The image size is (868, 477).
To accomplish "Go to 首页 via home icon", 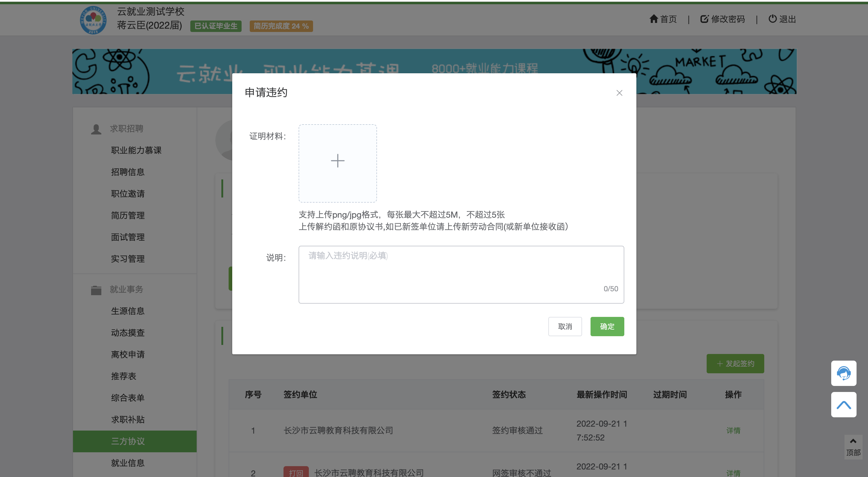I will click(654, 19).
